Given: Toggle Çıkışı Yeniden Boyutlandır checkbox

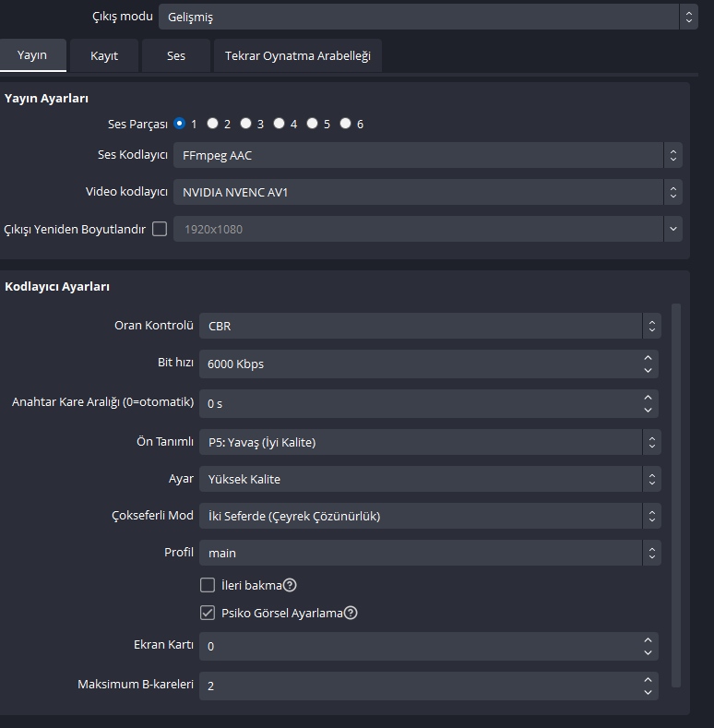Looking at the screenshot, I should pos(160,229).
